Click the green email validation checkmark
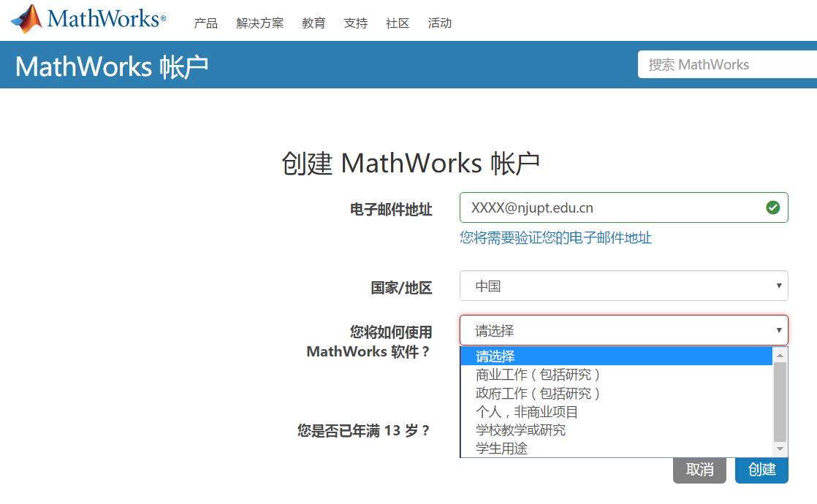Viewport: 817px width, 504px height. click(772, 207)
